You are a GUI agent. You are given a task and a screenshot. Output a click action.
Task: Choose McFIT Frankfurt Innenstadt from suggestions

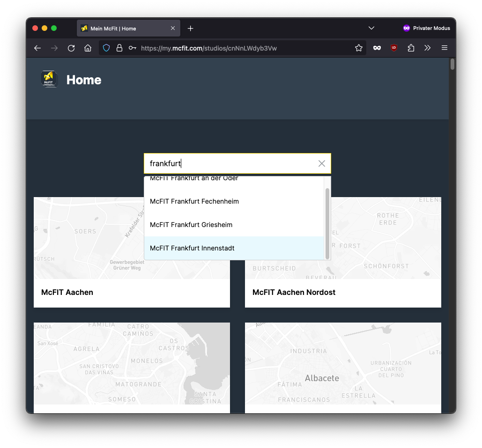click(234, 248)
